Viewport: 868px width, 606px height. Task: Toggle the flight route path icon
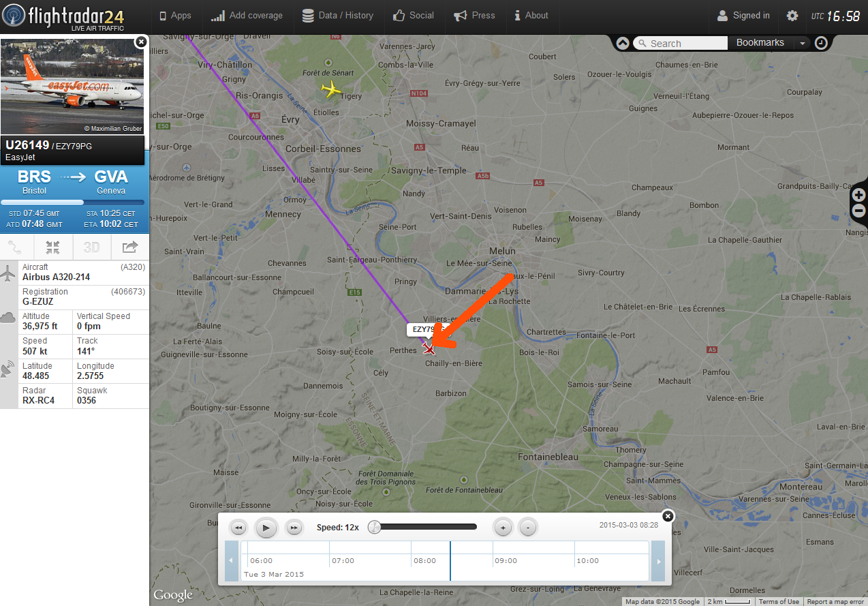pyautogui.click(x=16, y=247)
